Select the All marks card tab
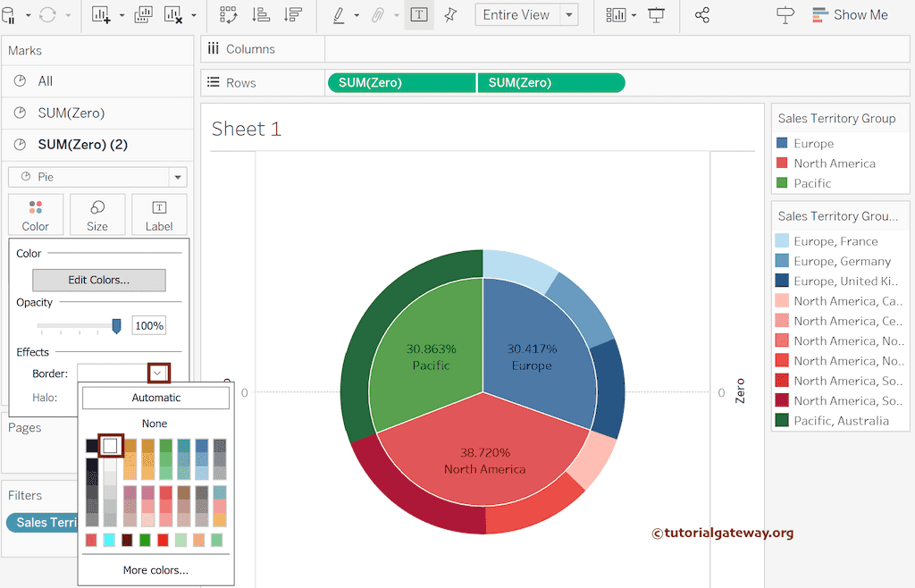Viewport: 915px width, 588px height. [46, 80]
